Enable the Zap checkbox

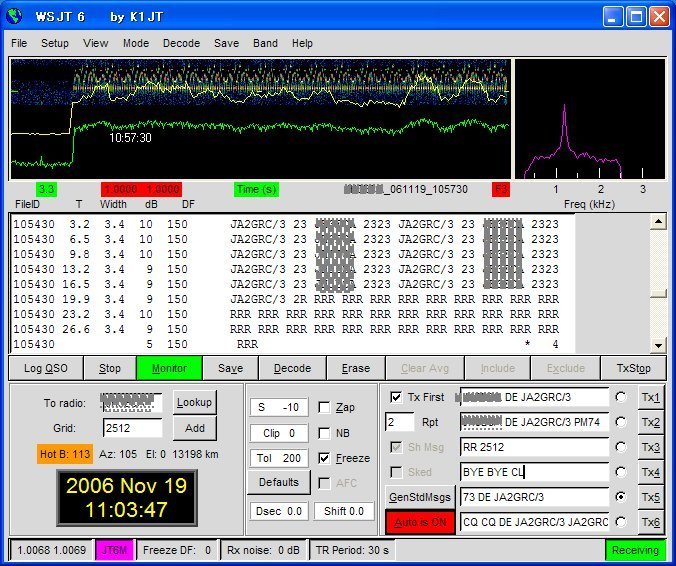tap(324, 407)
